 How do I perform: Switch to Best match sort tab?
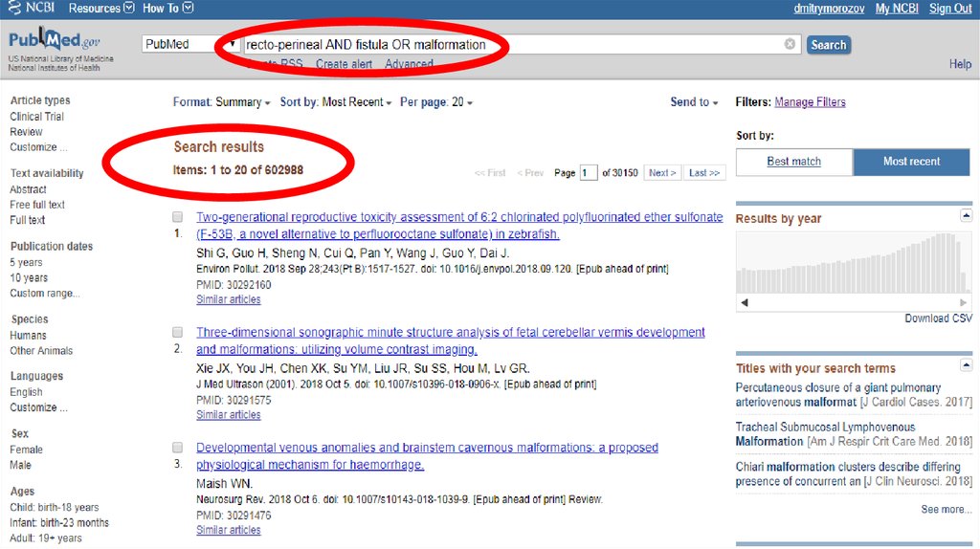793,162
